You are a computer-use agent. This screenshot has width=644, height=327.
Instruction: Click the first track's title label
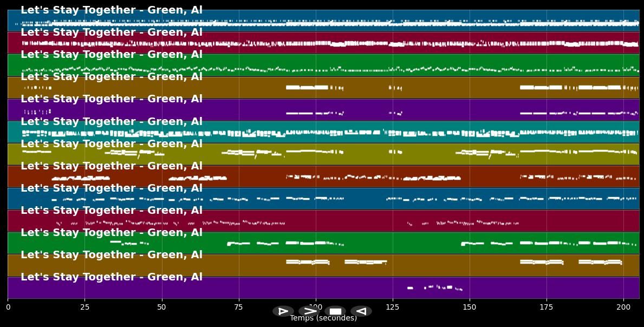click(111, 9)
